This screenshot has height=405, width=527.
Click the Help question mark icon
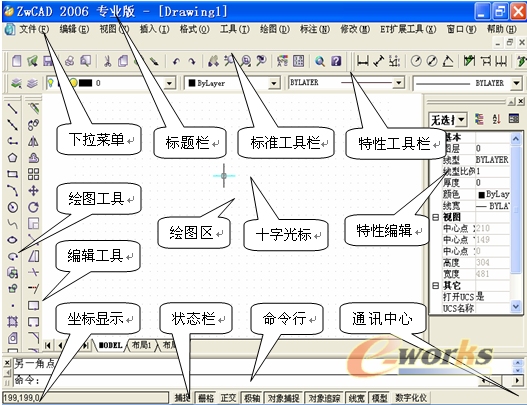336,61
